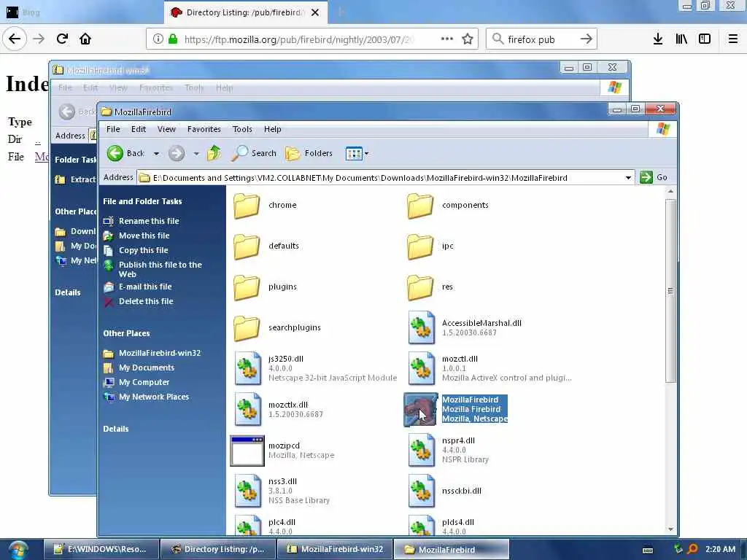Select the searchplugins folder icon
The width and height of the screenshot is (747, 560).
tap(247, 328)
